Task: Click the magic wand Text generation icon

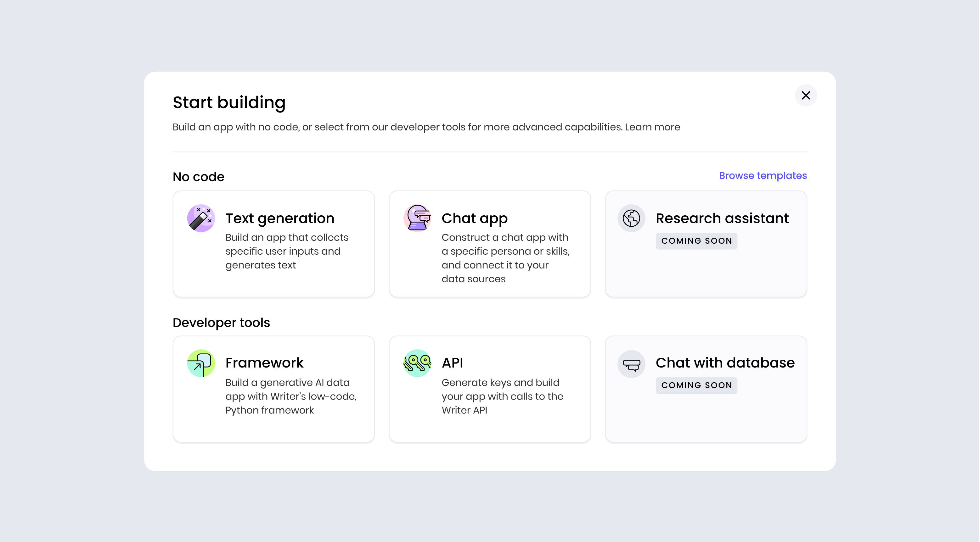Action: click(201, 218)
